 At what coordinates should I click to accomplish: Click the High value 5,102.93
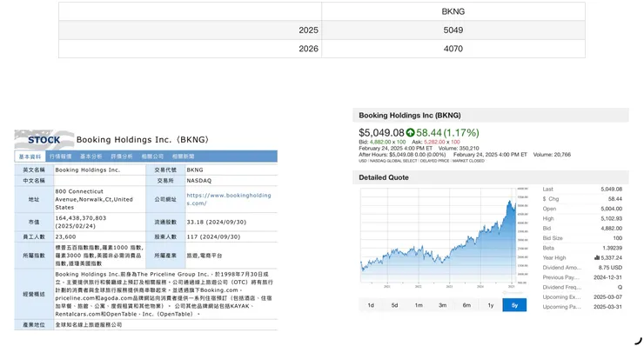pyautogui.click(x=611, y=218)
